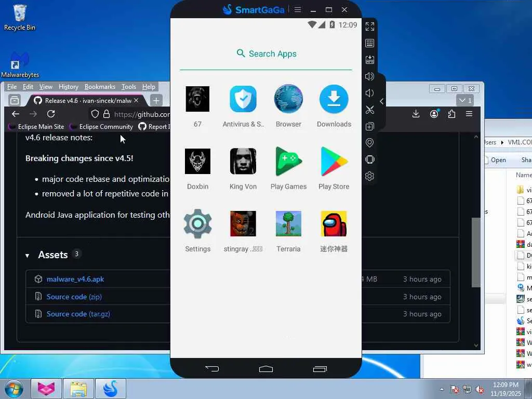Screen dimensions: 532x399
Task: Open browser Tools menu
Action: click(x=129, y=87)
